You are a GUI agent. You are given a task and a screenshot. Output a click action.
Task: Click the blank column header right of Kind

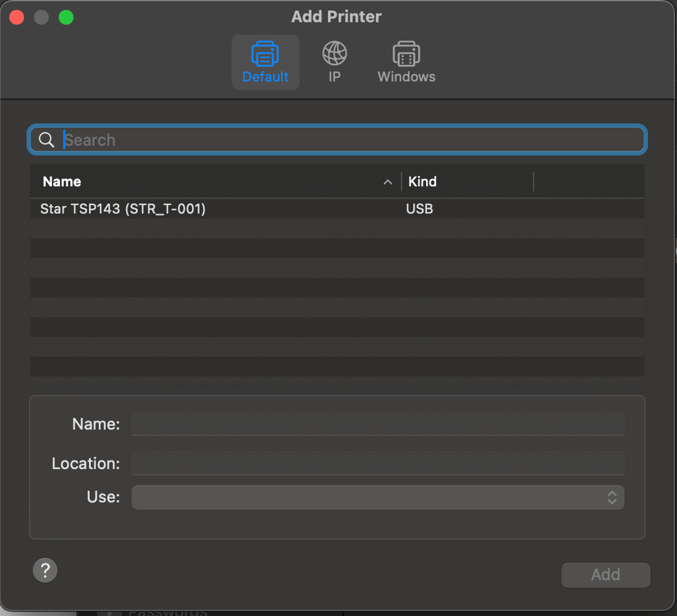pyautogui.click(x=588, y=182)
